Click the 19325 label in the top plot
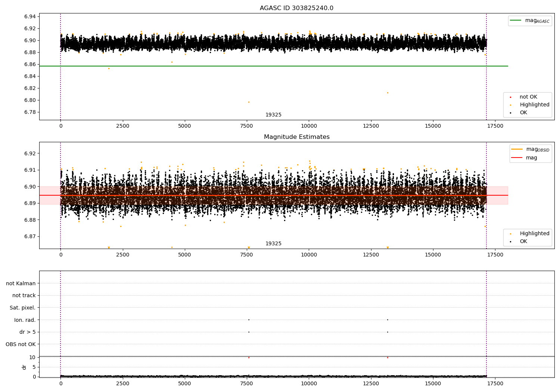Image resolution: width=560 pixels, height=392 pixels. tap(273, 115)
